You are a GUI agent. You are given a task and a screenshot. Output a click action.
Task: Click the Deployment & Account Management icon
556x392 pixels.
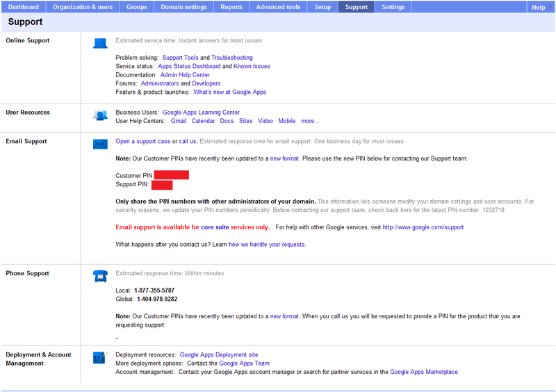tap(100, 357)
